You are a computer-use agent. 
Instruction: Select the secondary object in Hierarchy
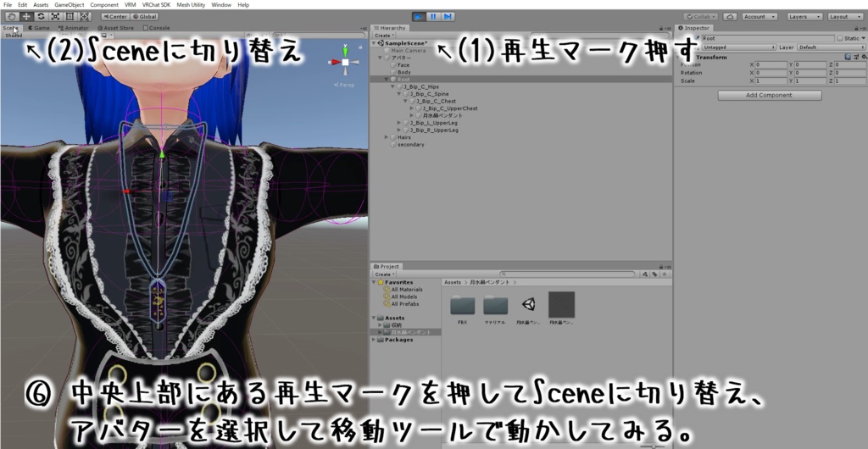pos(411,144)
